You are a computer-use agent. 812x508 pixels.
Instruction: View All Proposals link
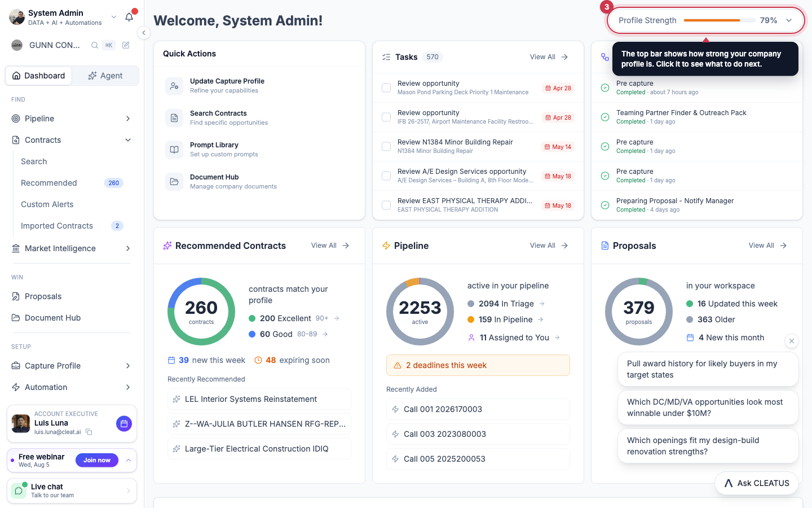pos(767,246)
